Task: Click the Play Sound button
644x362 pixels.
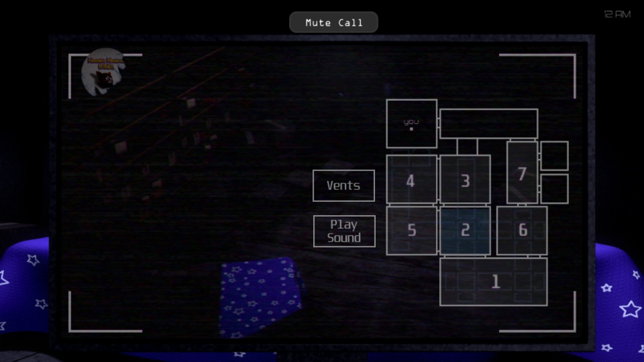Action: pos(344,231)
